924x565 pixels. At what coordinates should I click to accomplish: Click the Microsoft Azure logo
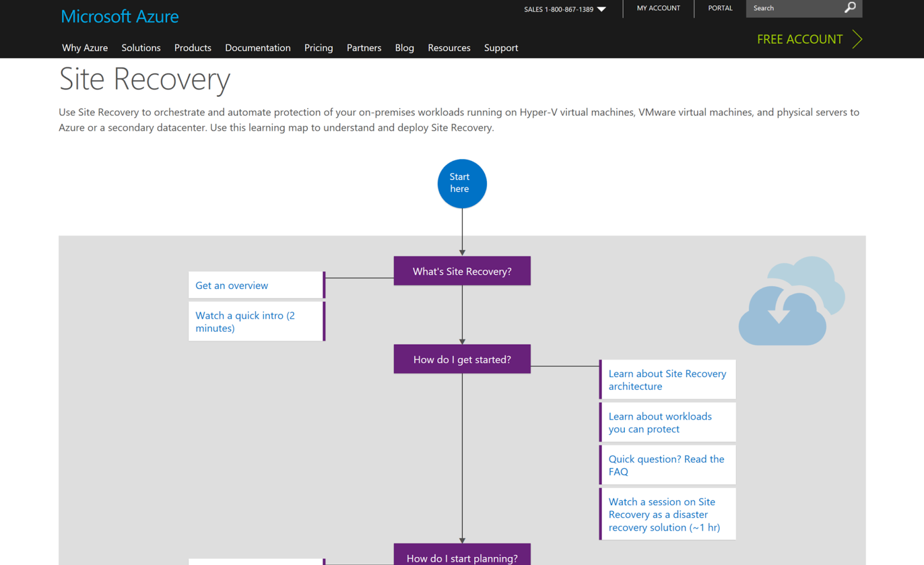point(120,17)
